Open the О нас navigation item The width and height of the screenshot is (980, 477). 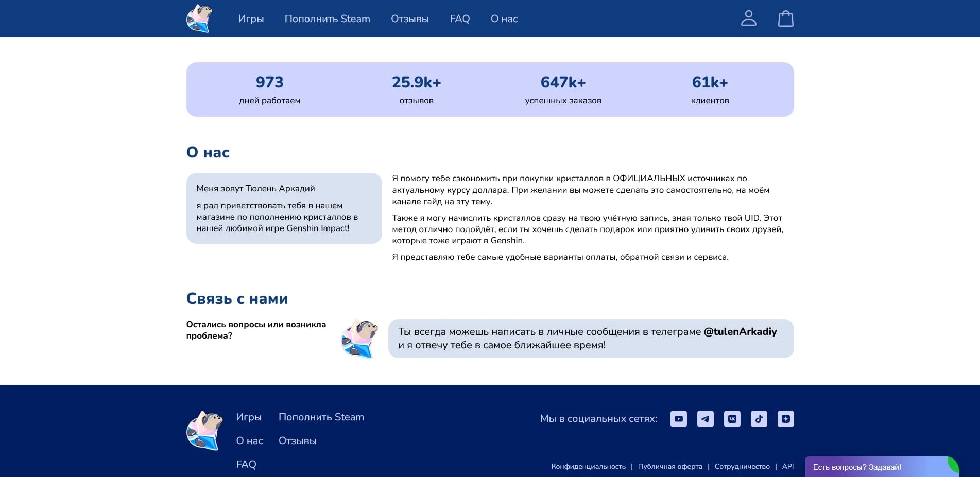[x=504, y=19]
